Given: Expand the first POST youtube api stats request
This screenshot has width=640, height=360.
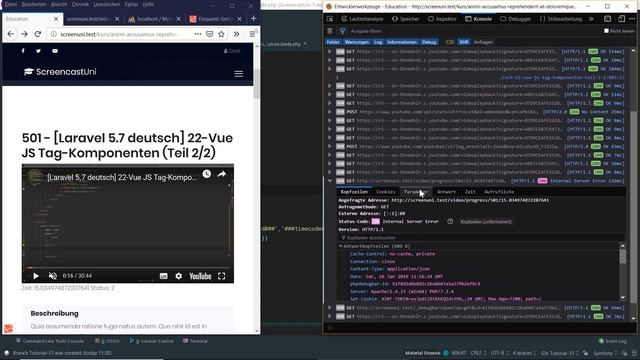Looking at the screenshot, I should (330, 112).
